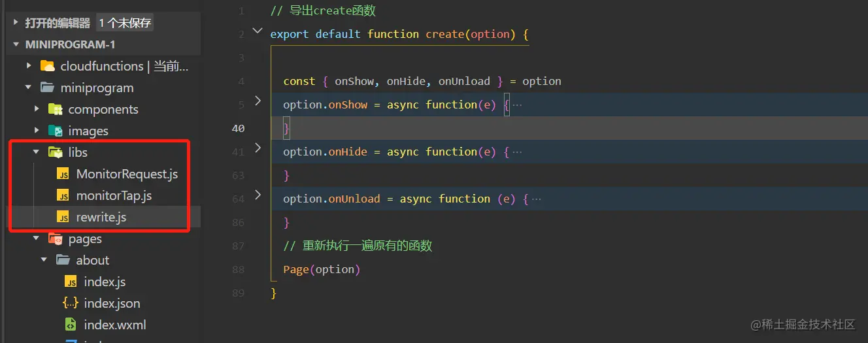Collapse the miniprogram folder chevron
868x343 pixels.
(x=29, y=88)
